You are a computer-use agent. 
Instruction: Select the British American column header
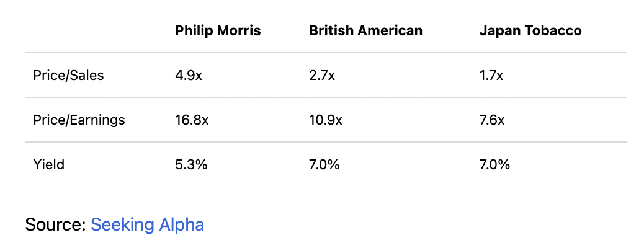[x=365, y=30]
